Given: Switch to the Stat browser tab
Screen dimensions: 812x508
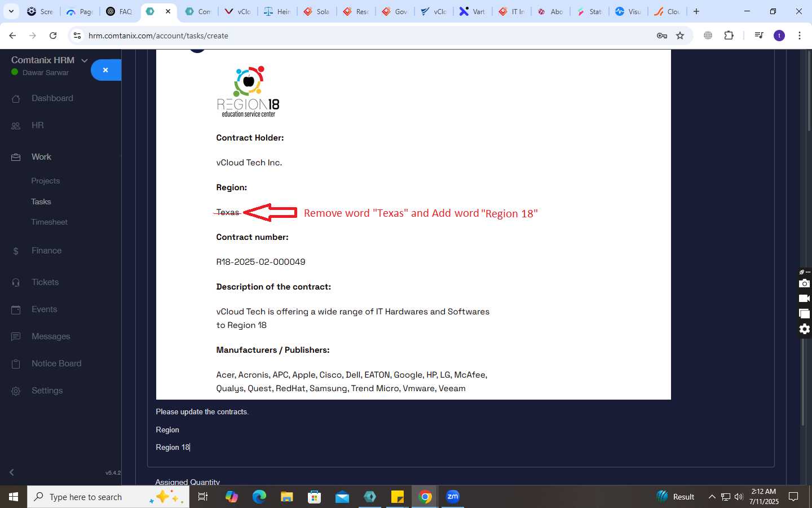Looking at the screenshot, I should 589,11.
